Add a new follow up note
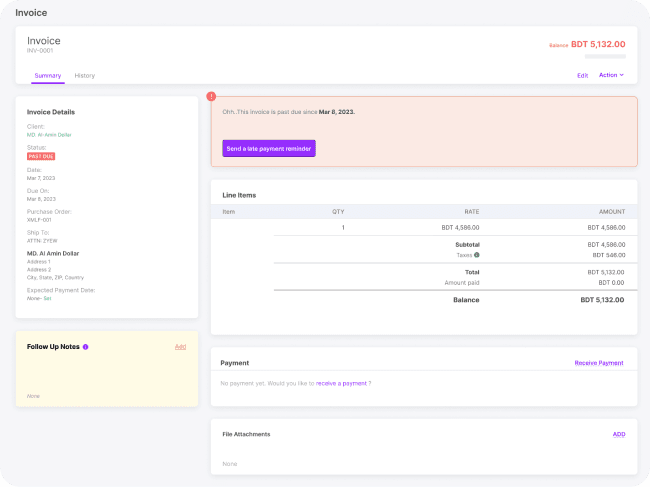The image size is (650, 487). (180, 346)
